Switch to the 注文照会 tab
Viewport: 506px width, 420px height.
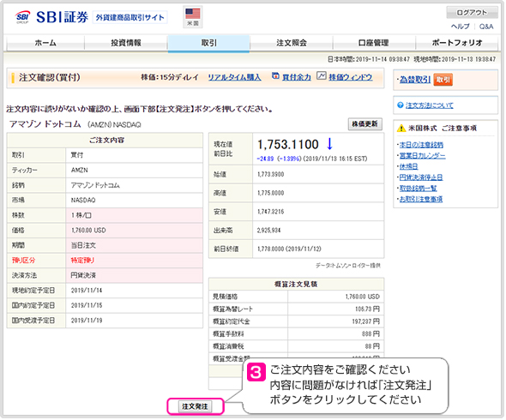292,43
